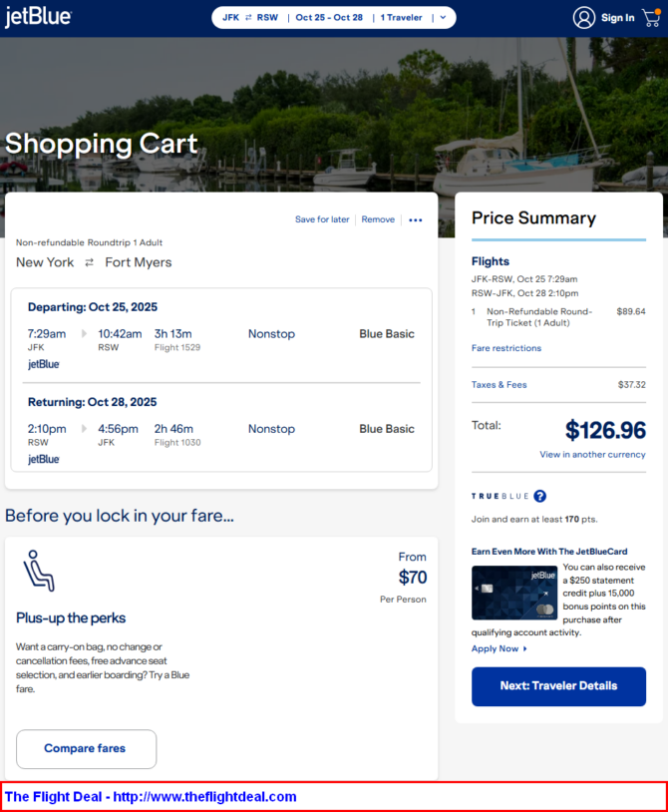Expand the trip search dropdown chevron
The width and height of the screenshot is (668, 812).
pos(443,18)
